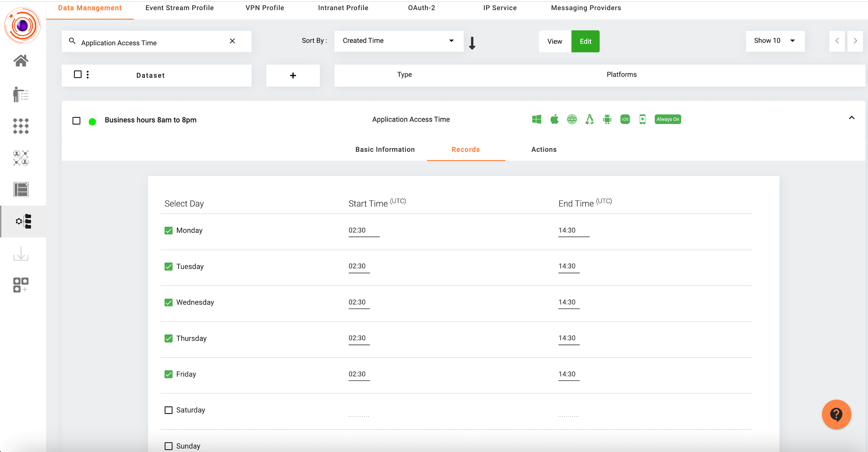This screenshot has width=868, height=452.
Task: Click the Windows platform icon
Action: click(x=536, y=119)
